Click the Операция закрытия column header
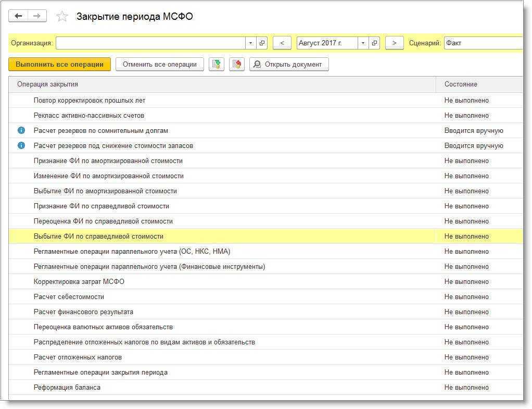The height and width of the screenshot is (409, 532). pyautogui.click(x=48, y=84)
